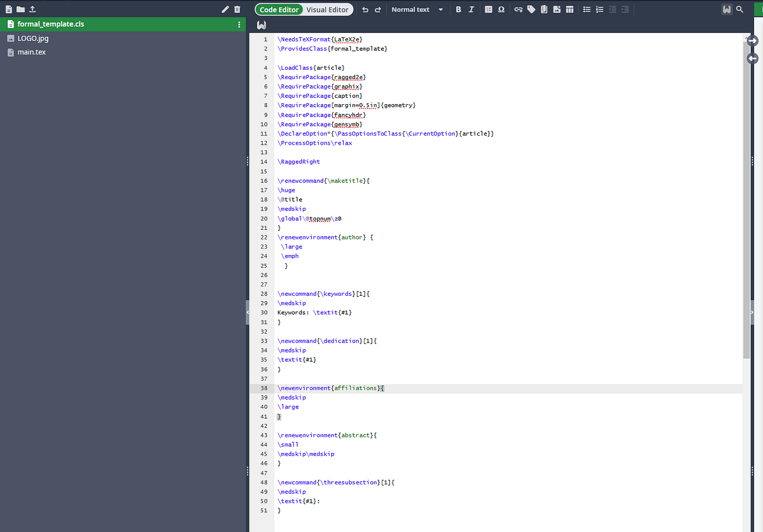
Task: Apply bold formatting
Action: coord(459,9)
